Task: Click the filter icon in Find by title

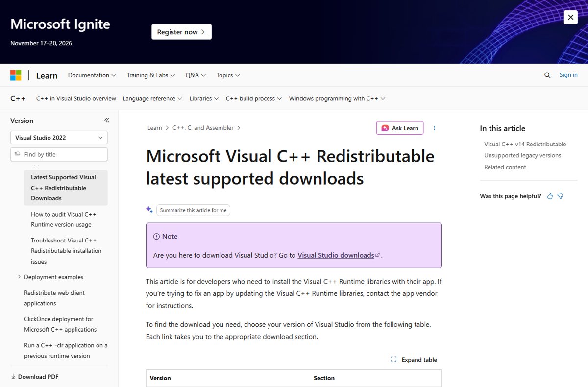Action: 18,154
